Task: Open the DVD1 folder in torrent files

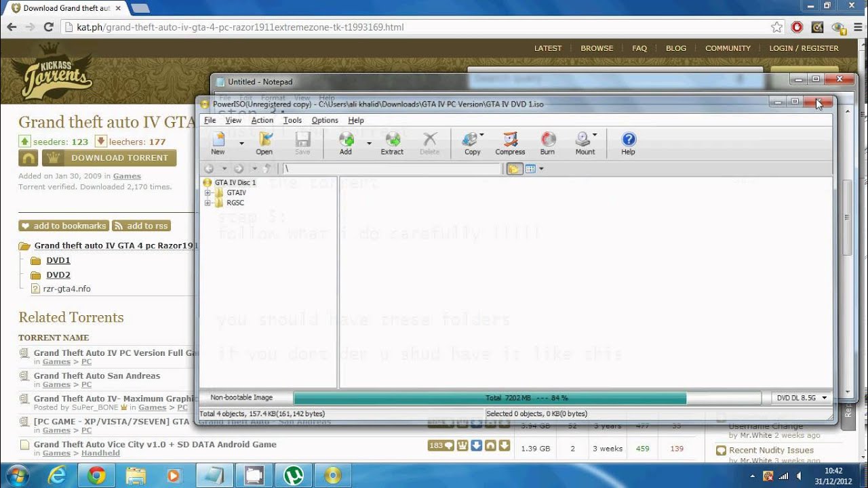Action: [x=58, y=260]
